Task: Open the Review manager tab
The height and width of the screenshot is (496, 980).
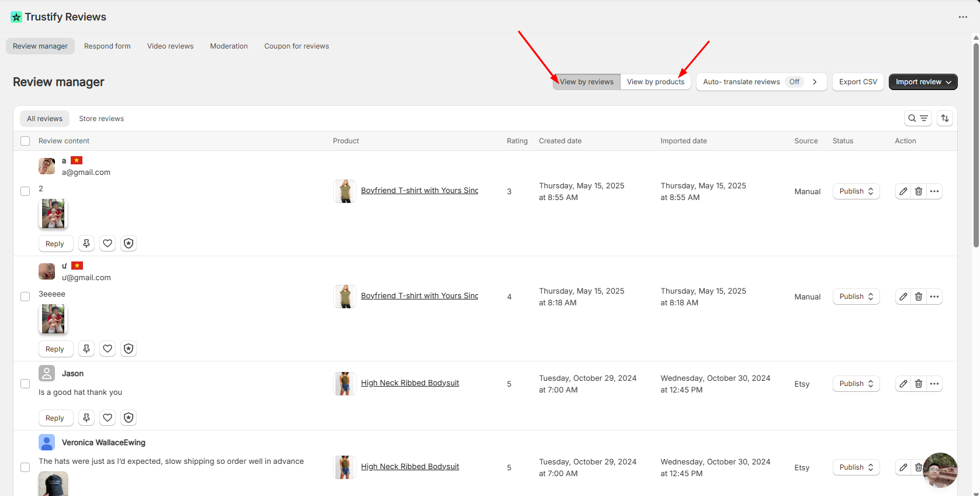Action: pyautogui.click(x=40, y=46)
